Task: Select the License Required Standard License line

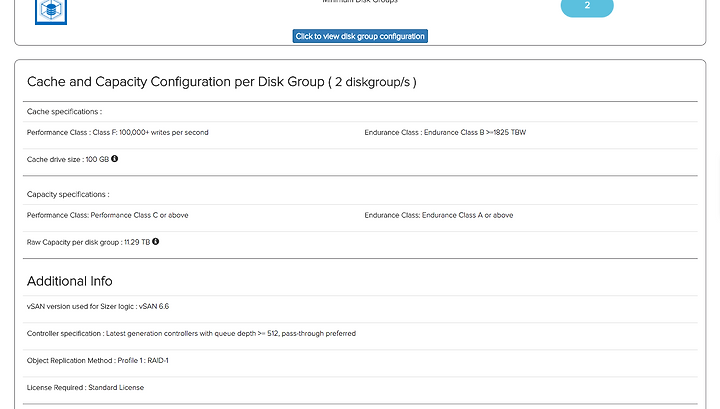Action: pyautogui.click(x=85, y=387)
